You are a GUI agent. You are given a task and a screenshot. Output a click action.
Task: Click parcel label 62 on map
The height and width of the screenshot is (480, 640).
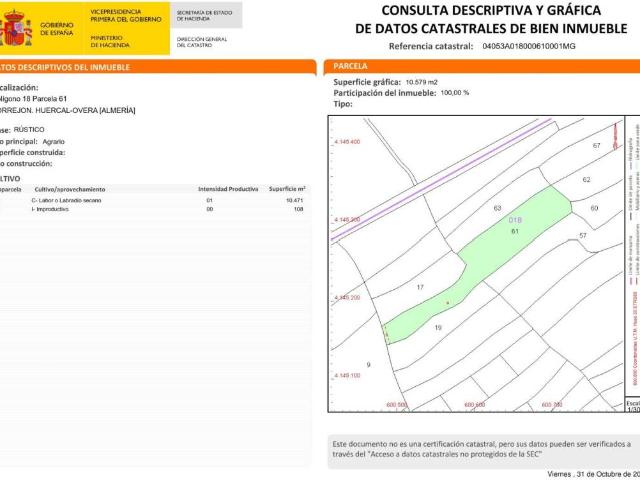(587, 180)
